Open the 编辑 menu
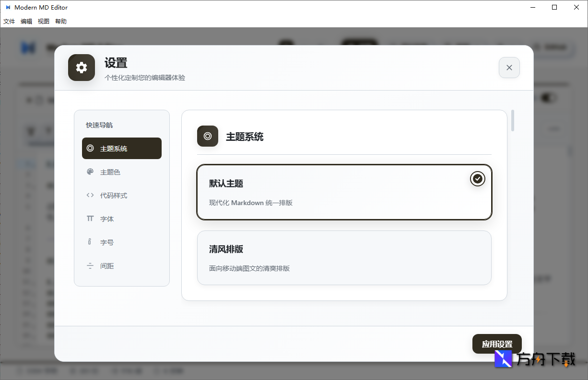This screenshot has height=380, width=588. tap(26, 21)
